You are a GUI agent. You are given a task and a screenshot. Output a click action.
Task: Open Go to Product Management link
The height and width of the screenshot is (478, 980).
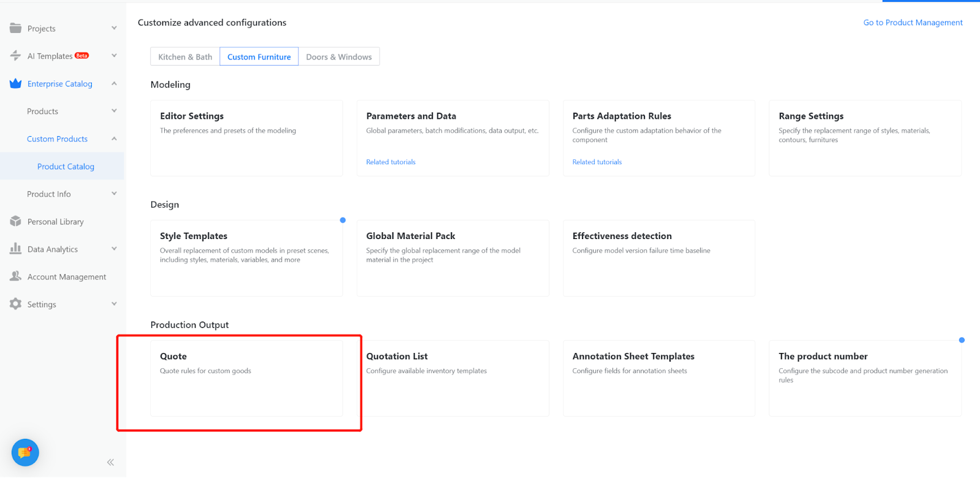point(913,23)
